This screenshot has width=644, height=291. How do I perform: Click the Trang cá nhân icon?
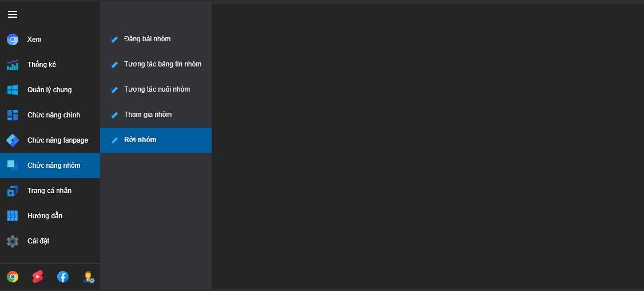coord(13,191)
